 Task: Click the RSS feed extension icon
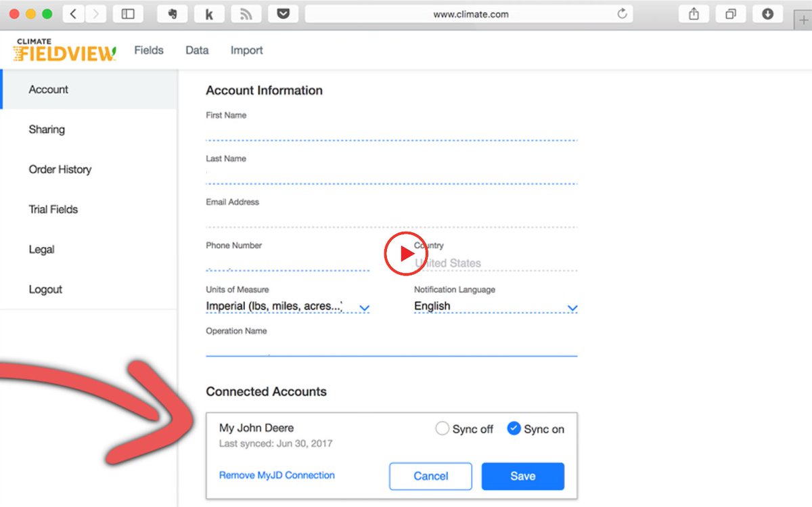(246, 14)
